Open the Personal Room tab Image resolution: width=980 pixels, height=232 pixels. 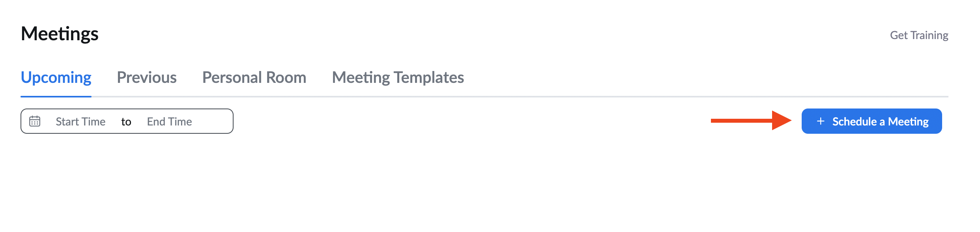pyautogui.click(x=254, y=77)
